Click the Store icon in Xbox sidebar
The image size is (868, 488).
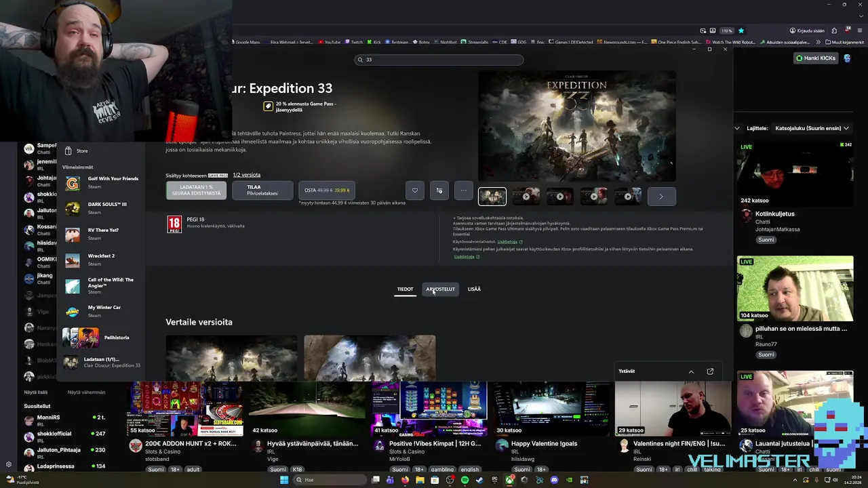[68, 150]
